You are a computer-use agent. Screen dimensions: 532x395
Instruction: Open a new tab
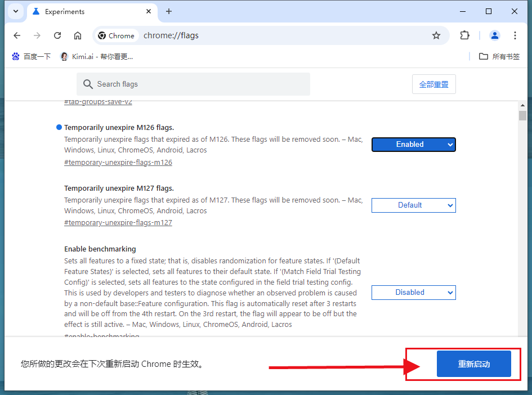(169, 11)
